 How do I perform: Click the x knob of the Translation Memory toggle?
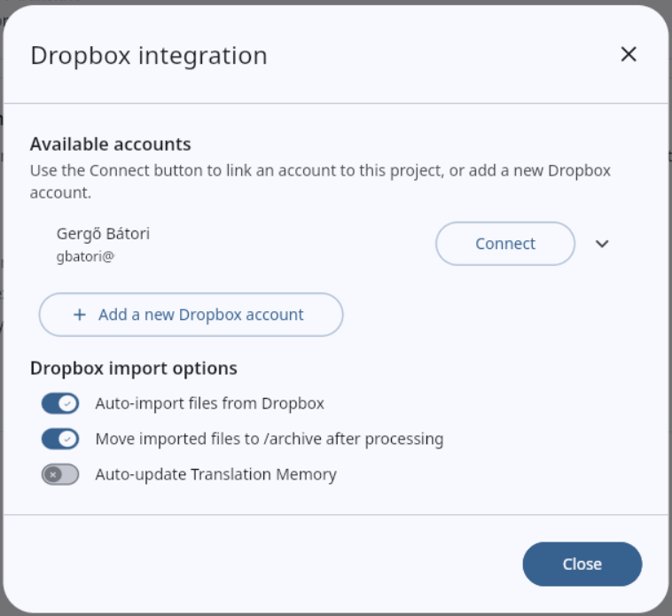pyautogui.click(x=52, y=475)
